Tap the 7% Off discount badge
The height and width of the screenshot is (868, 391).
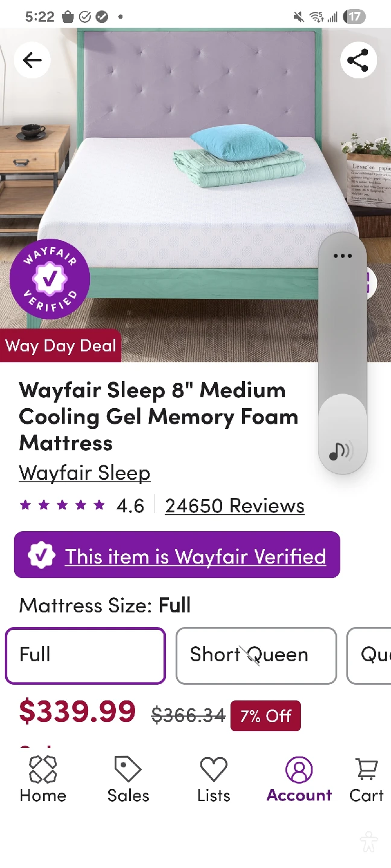tap(265, 715)
